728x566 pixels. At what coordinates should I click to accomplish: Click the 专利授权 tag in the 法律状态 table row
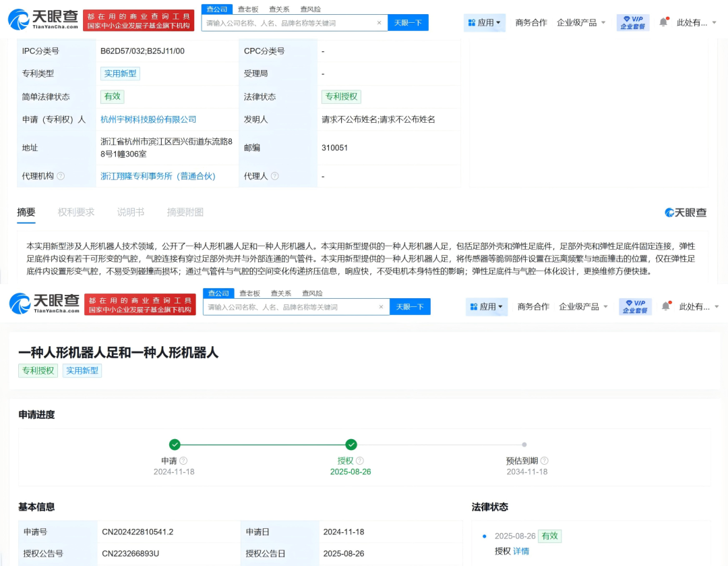point(341,96)
